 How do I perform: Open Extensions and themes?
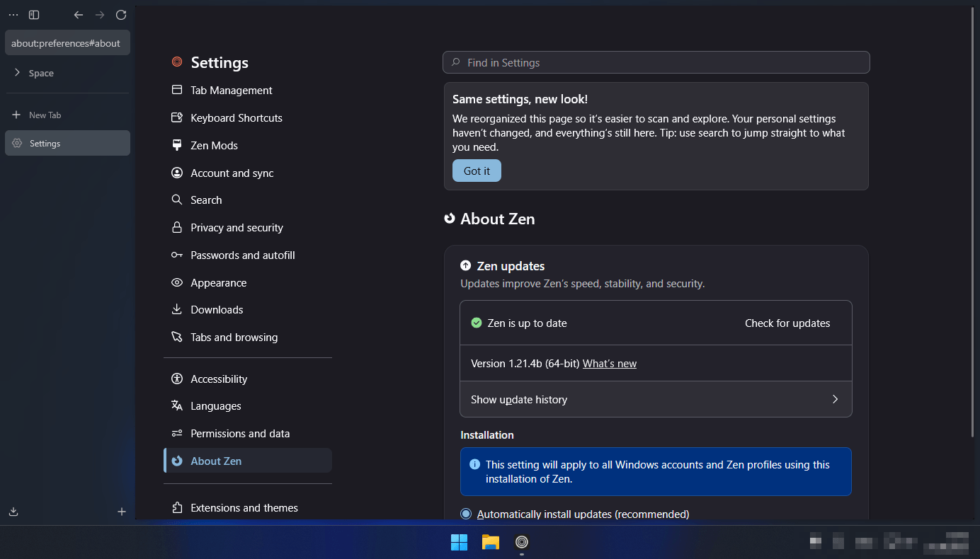[248, 507]
